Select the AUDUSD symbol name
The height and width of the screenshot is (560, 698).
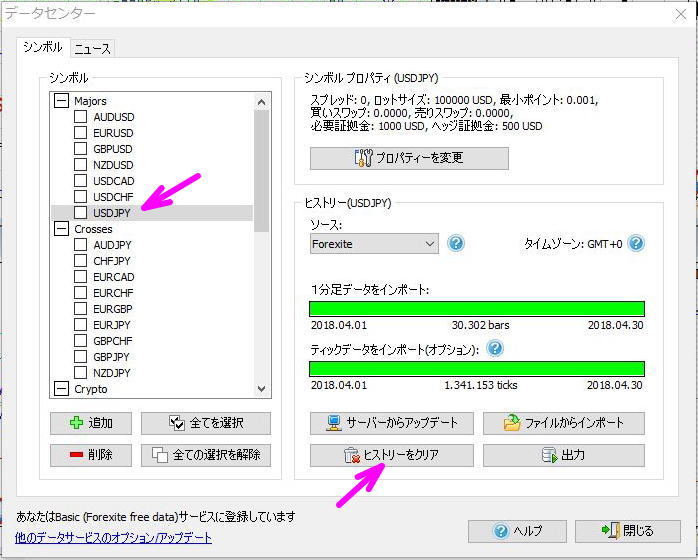(x=114, y=117)
